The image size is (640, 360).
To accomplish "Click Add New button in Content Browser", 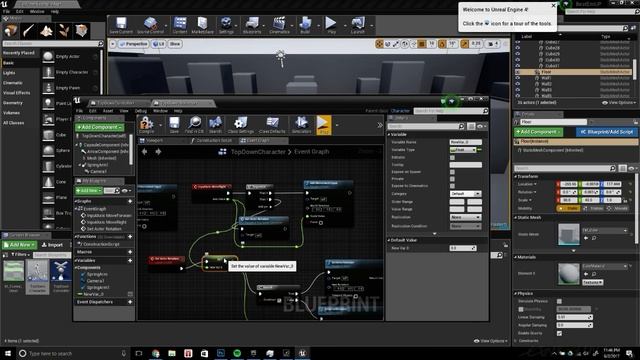I will coord(19,245).
